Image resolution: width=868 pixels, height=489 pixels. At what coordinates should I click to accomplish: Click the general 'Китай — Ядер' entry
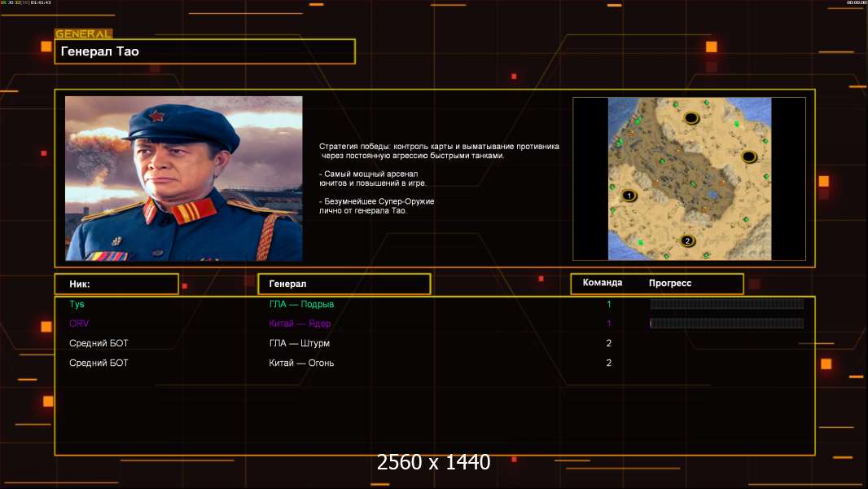300,324
